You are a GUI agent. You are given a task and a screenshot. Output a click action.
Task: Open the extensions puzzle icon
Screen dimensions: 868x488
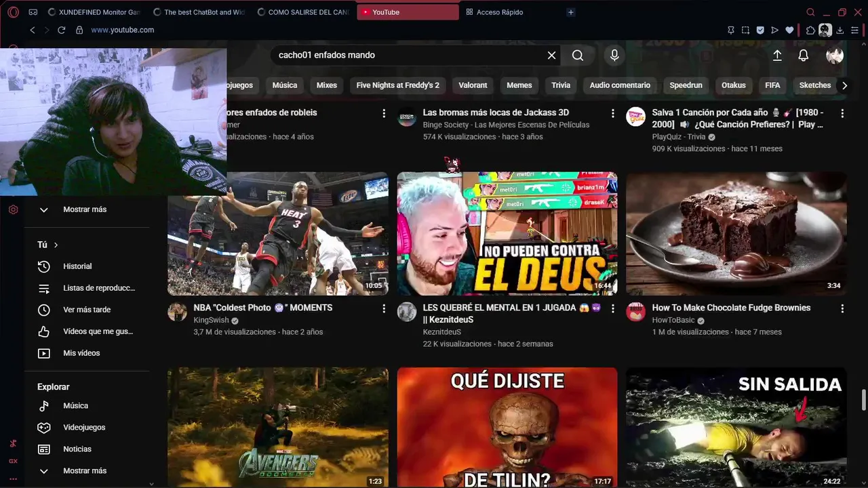point(810,30)
